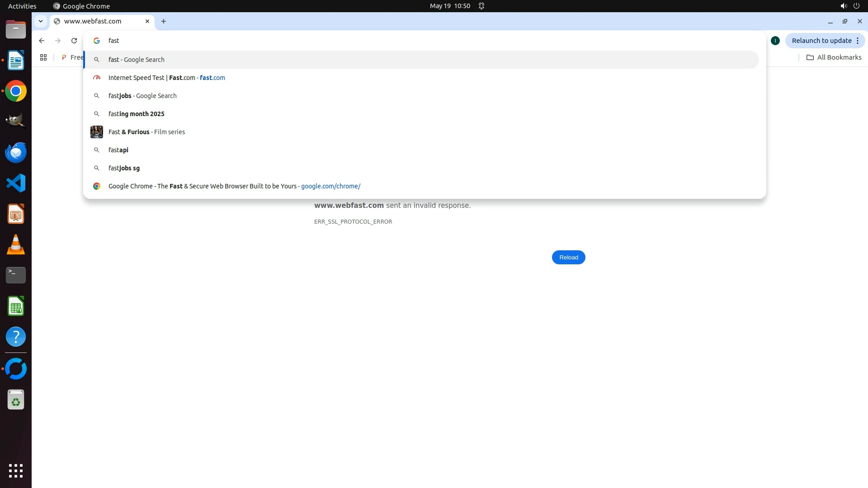This screenshot has width=868, height=488.
Task: Open the All Bookmarks folder
Action: click(834, 57)
